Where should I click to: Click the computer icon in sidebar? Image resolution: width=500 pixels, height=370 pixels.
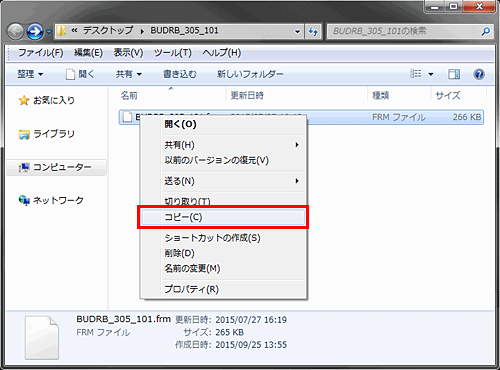pos(24,167)
